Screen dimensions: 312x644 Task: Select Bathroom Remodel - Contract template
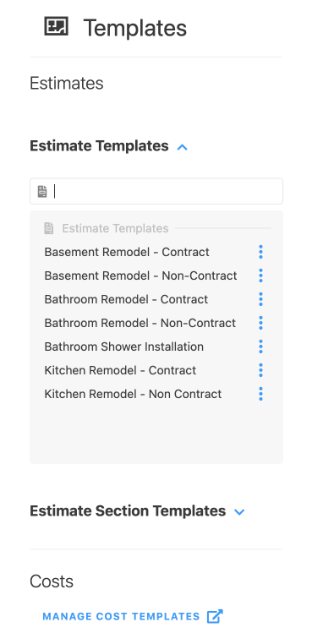(x=126, y=299)
